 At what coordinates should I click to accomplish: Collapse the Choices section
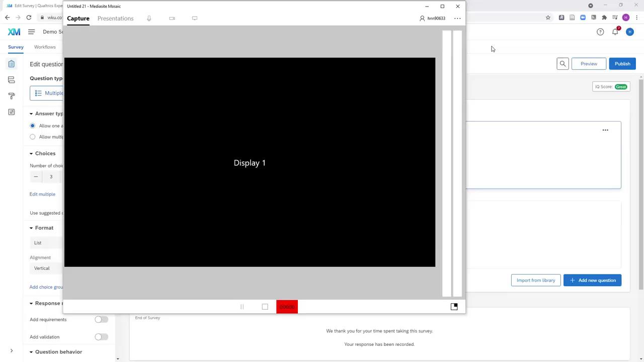tap(31, 153)
